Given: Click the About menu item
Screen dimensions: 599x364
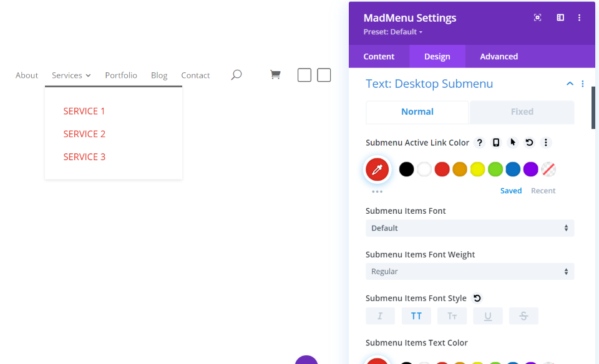Looking at the screenshot, I should (27, 75).
